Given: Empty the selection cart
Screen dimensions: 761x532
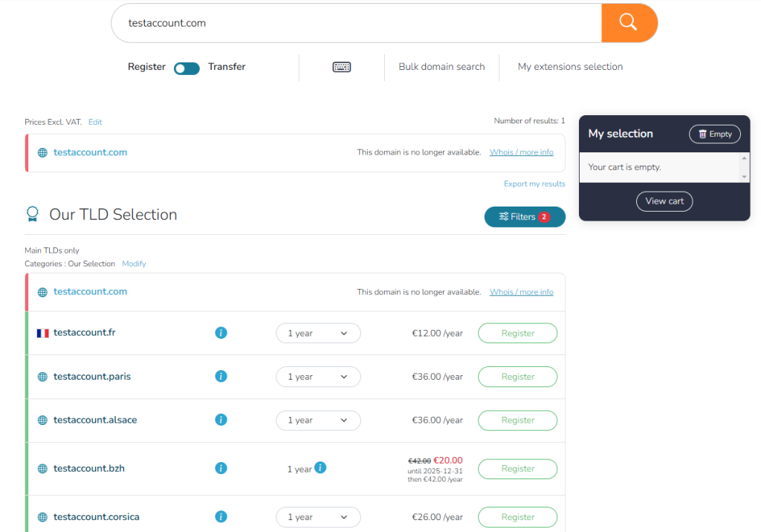Looking at the screenshot, I should (x=715, y=134).
